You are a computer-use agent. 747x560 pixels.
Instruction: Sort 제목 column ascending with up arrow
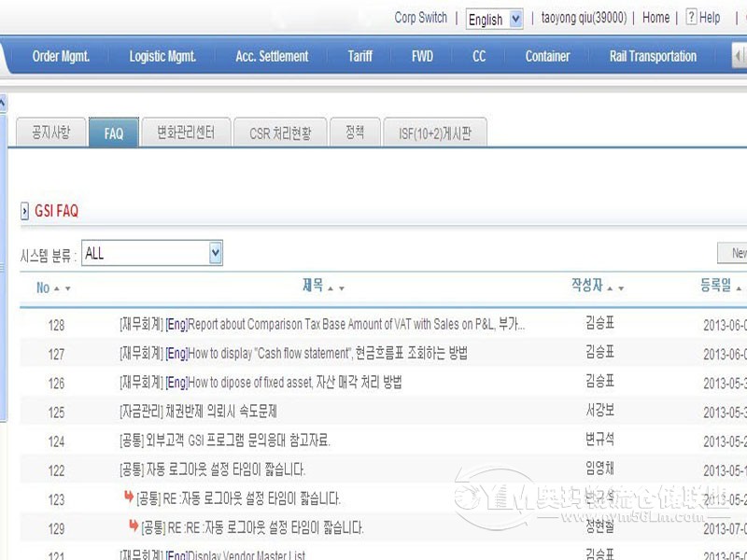click(331, 288)
